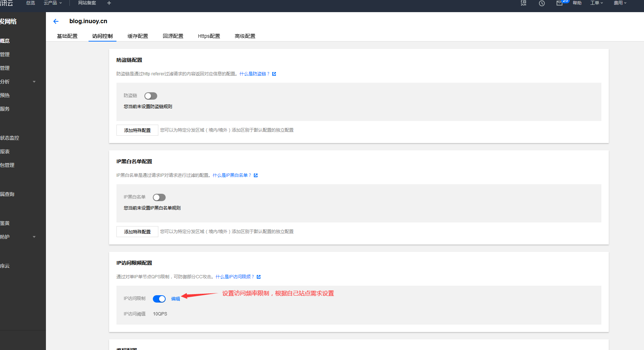Switch to the 缓存配置 tab
644x350 pixels.
138,36
